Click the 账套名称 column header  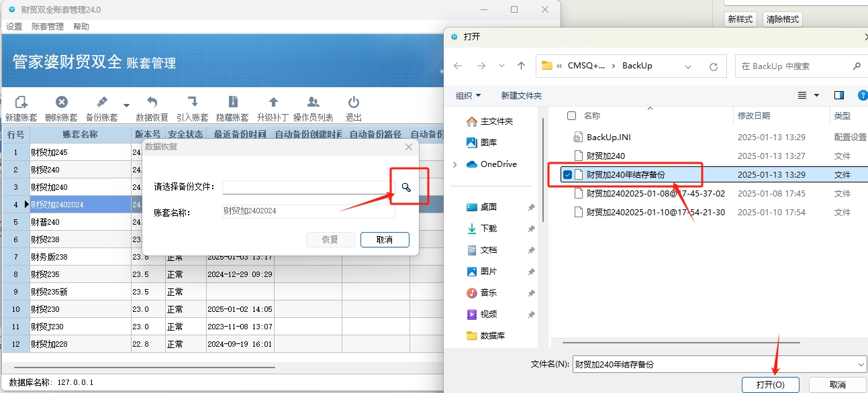pyautogui.click(x=81, y=134)
